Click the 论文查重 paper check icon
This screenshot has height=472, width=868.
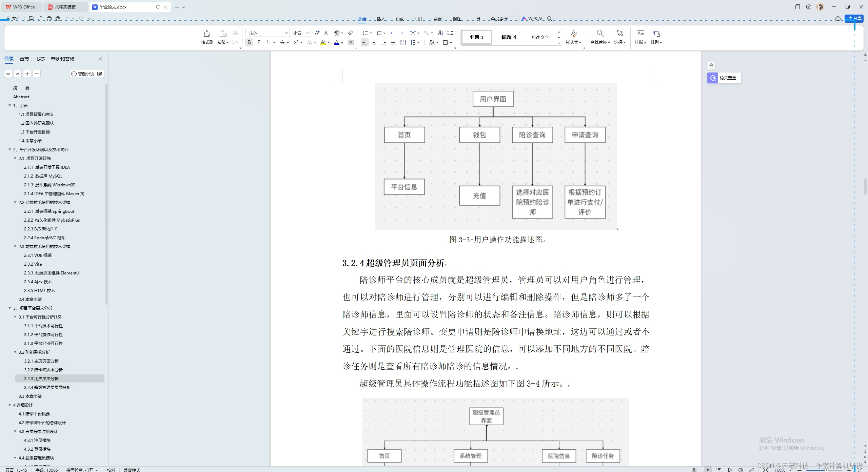click(713, 78)
